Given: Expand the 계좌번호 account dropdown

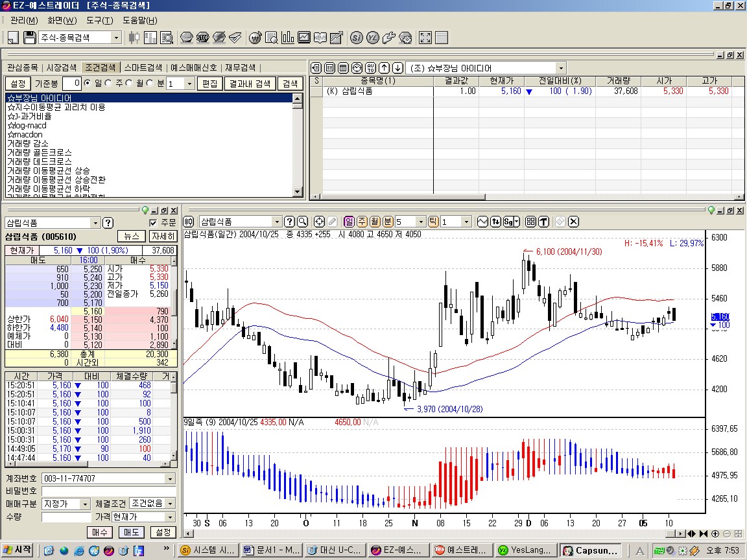Looking at the screenshot, I should [170, 479].
